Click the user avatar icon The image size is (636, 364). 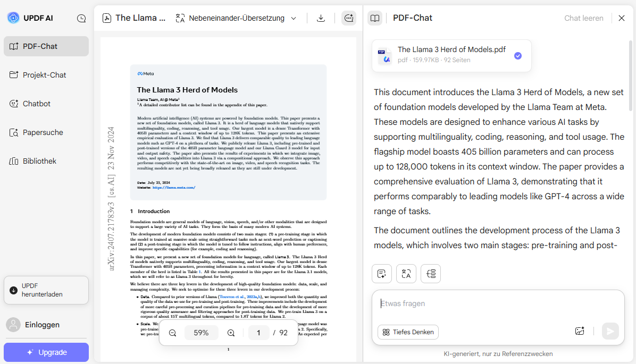[13, 325]
